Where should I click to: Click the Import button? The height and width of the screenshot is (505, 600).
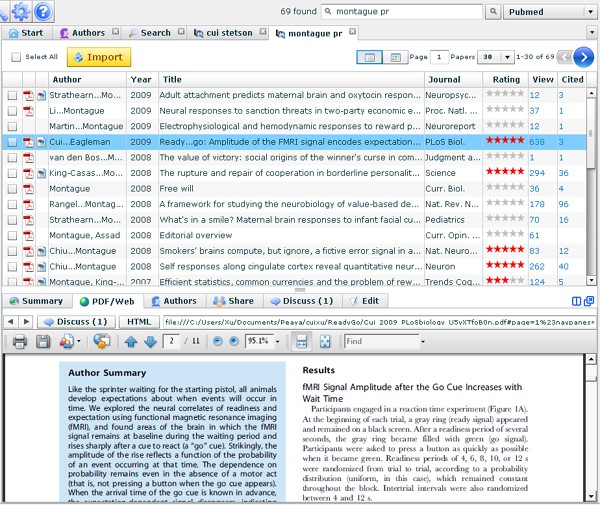[x=99, y=57]
